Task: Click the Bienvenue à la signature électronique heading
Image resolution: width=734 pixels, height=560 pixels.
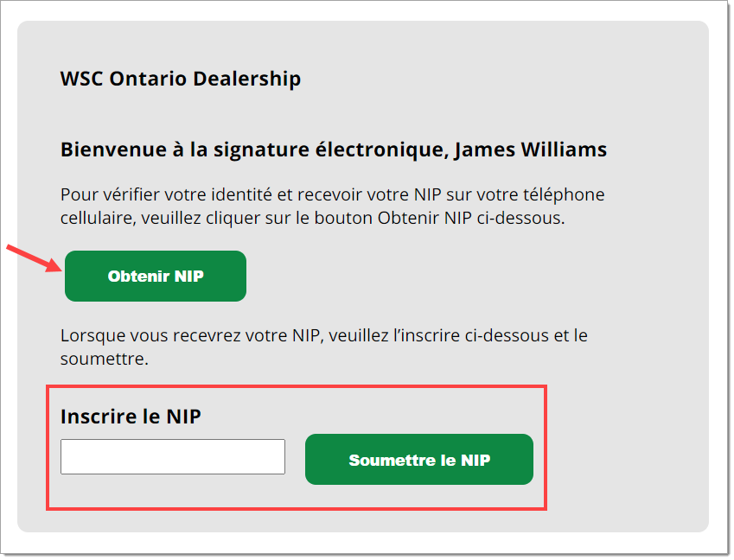Action: [334, 150]
